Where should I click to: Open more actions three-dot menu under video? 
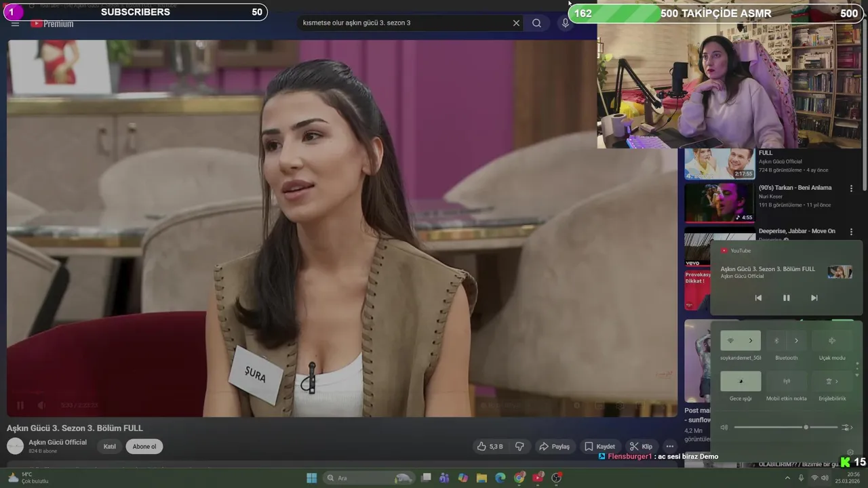pos(670,447)
